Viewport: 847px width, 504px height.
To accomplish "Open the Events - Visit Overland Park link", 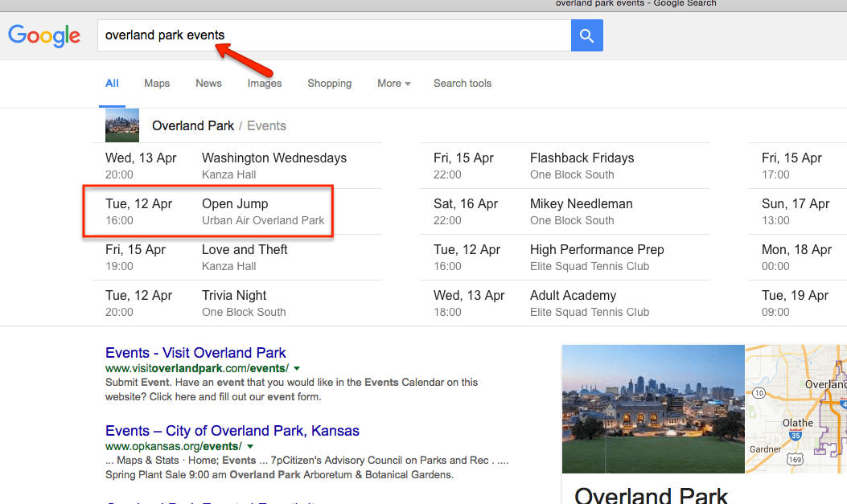I will tap(195, 353).
